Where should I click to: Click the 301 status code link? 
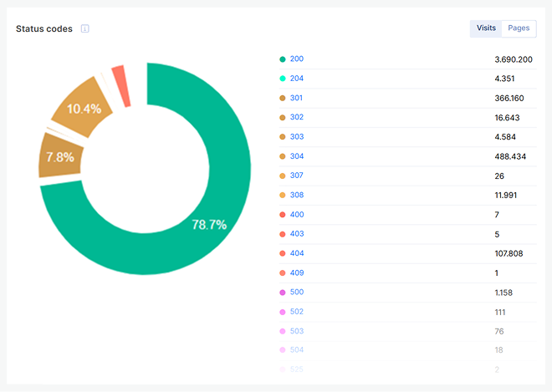(297, 98)
